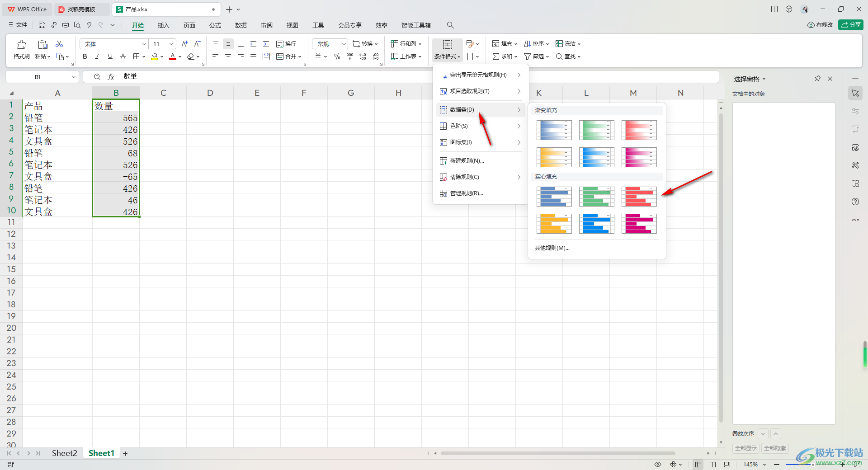Click Hide All (全部隐藏) button
The image size is (868, 470).
tap(775, 448)
